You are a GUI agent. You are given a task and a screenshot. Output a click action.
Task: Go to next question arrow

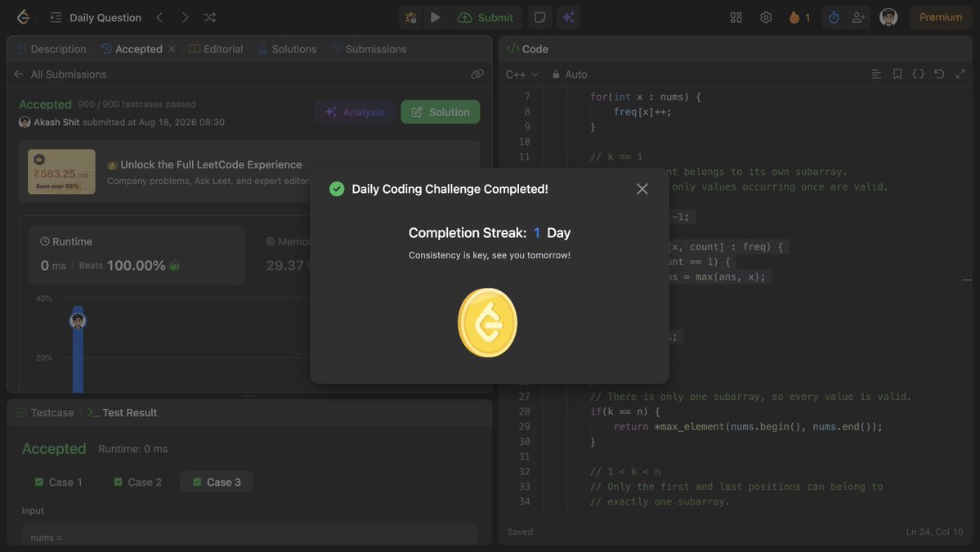point(185,17)
